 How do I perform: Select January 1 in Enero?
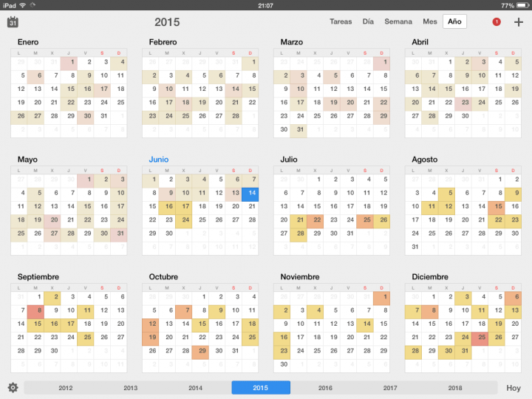[69, 64]
